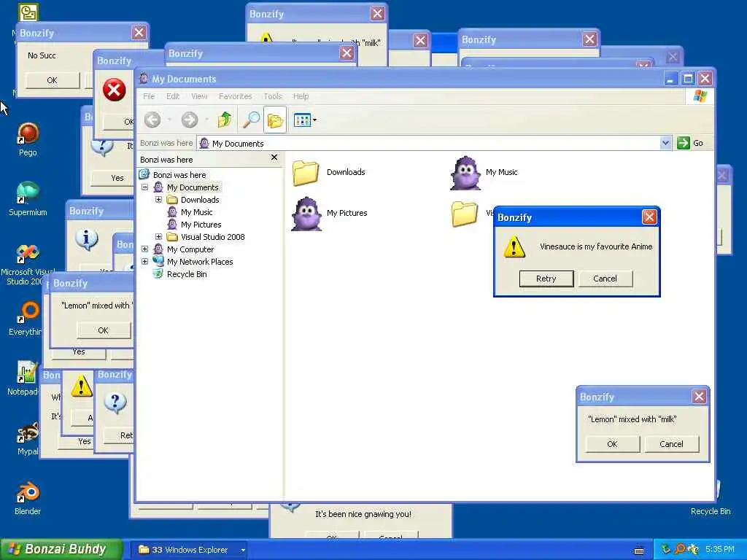Screen dimensions: 747x560
Task: Go up one folder level
Action: pos(225,120)
